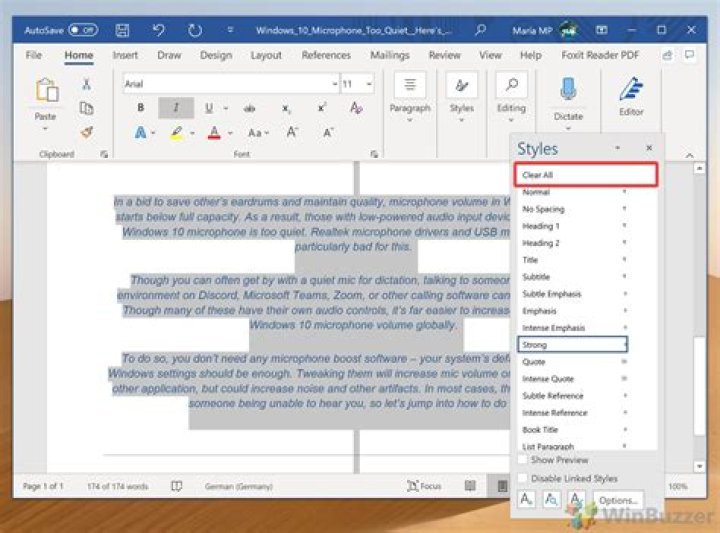Increase font size with grow icon

tap(292, 133)
